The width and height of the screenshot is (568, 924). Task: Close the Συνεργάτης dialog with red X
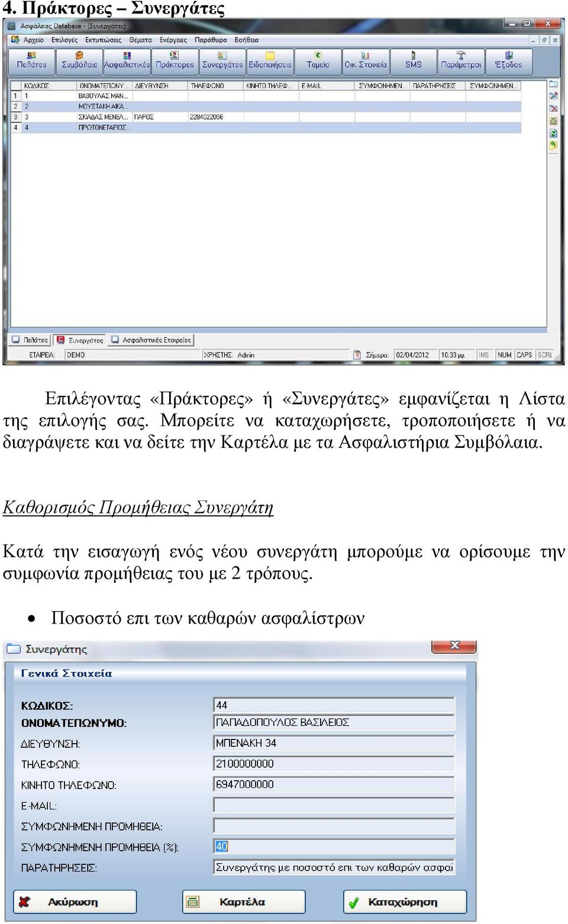(454, 646)
